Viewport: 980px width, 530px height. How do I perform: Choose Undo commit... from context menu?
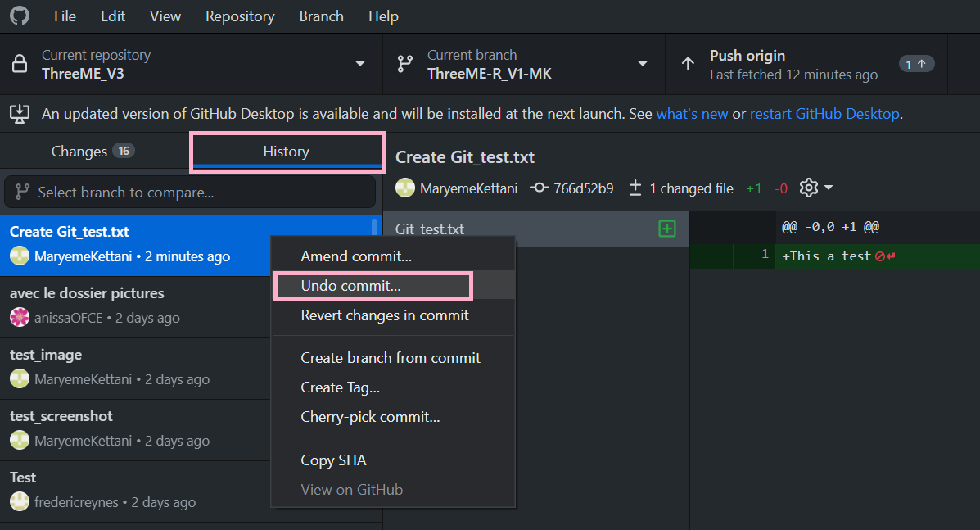tap(393, 286)
